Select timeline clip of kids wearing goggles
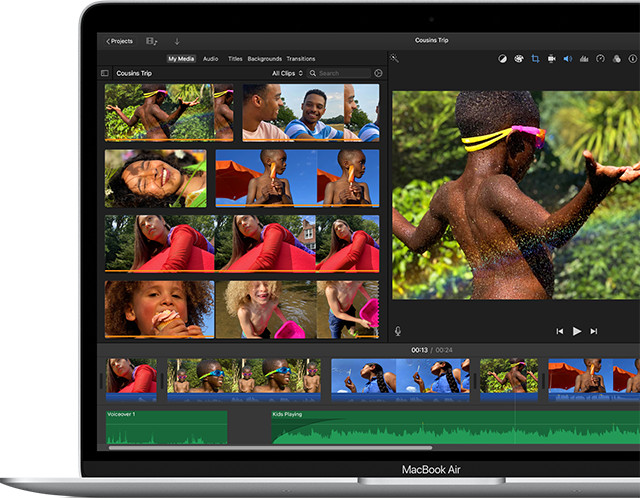The height and width of the screenshot is (498, 640). [x=244, y=380]
